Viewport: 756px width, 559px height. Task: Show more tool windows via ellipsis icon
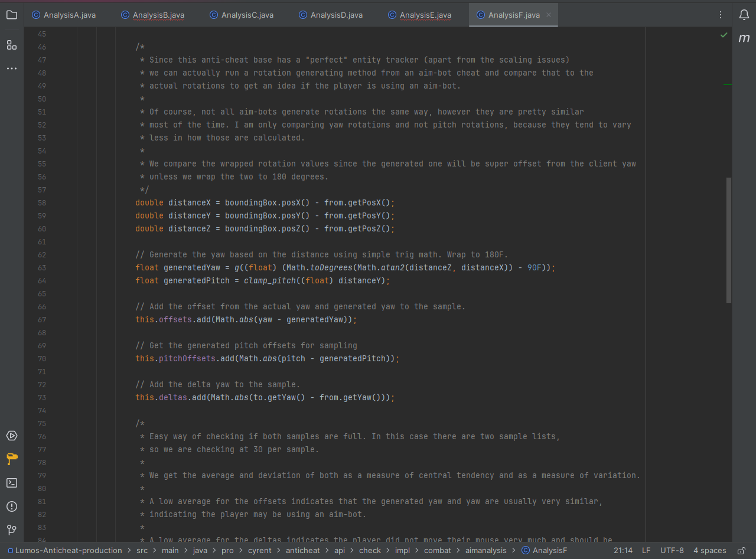pos(12,68)
